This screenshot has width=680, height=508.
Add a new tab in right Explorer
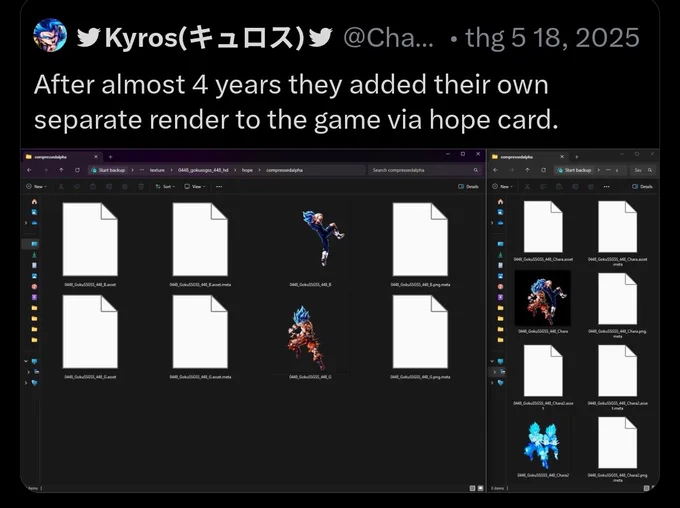point(576,157)
